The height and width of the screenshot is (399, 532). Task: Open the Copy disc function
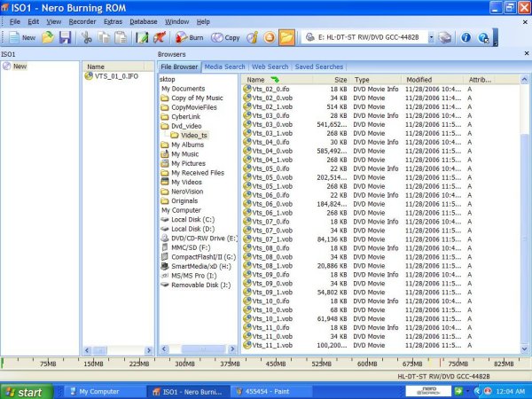225,37
